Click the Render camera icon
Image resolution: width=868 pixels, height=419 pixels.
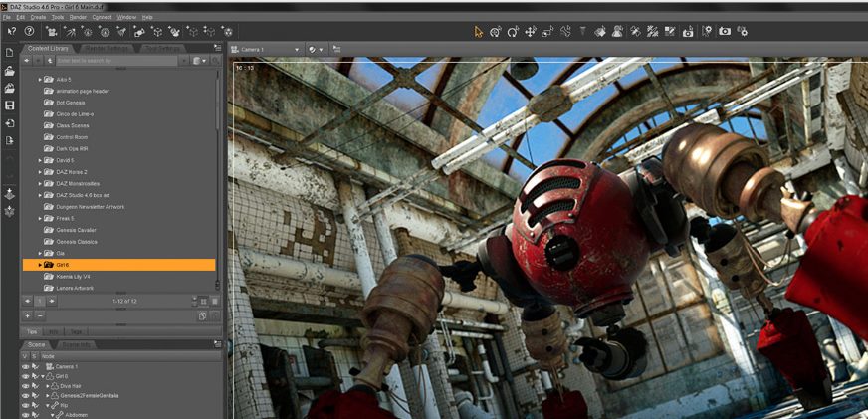tap(725, 32)
